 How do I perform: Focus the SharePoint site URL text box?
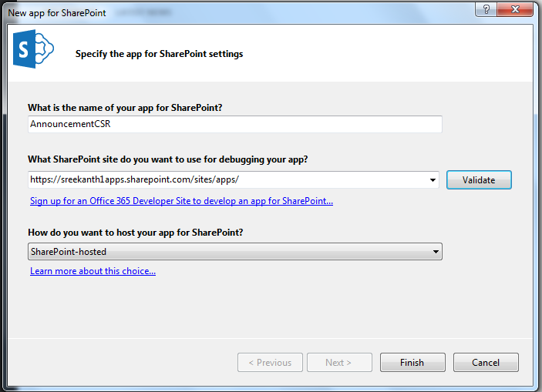tap(228, 179)
